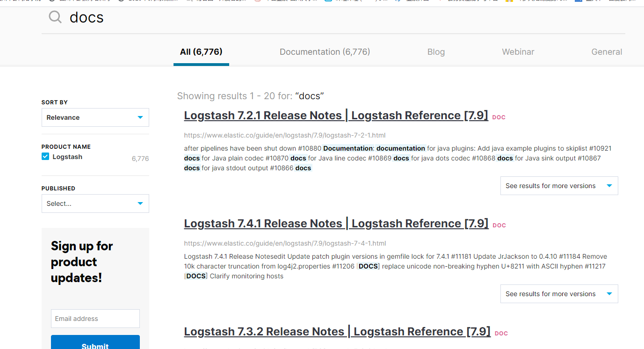Click the PRODUCT NAME filter heading
The image size is (644, 349).
point(66,147)
